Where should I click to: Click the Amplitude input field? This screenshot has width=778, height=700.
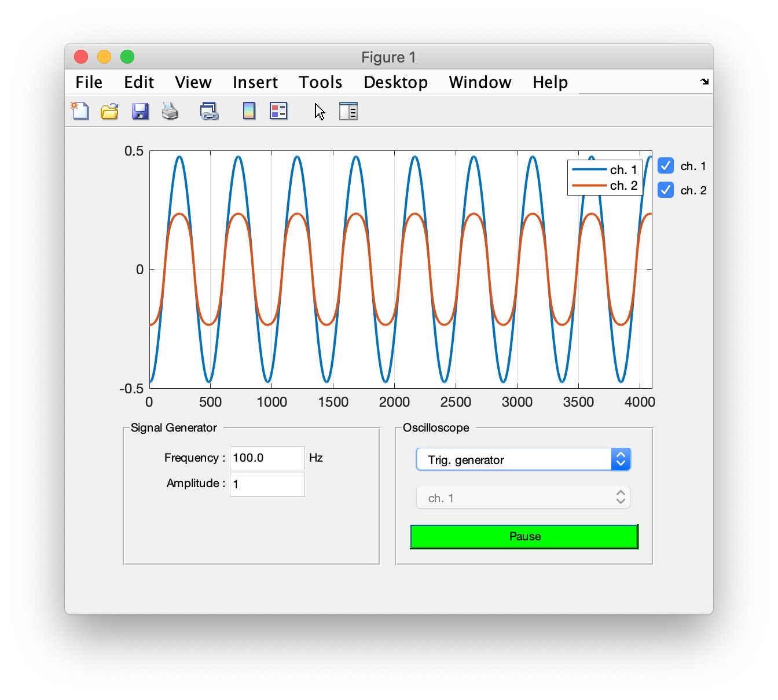(x=267, y=484)
